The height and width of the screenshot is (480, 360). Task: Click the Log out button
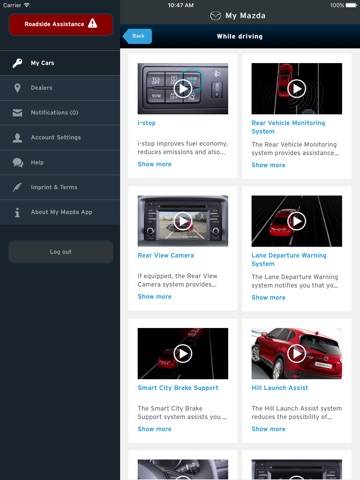(x=61, y=252)
